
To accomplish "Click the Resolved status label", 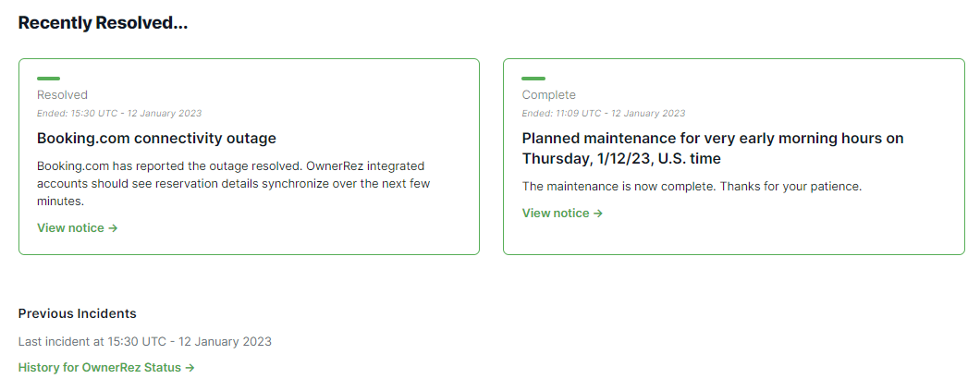I will point(62,94).
